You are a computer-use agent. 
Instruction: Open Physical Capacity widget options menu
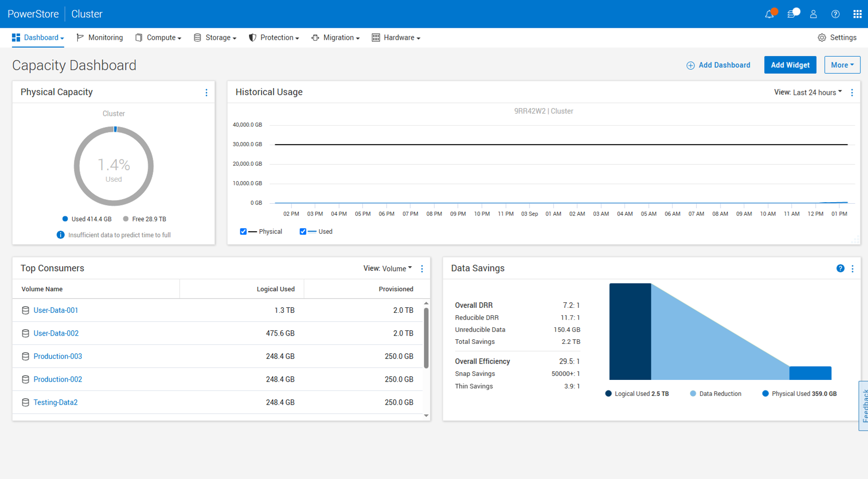[x=206, y=93]
